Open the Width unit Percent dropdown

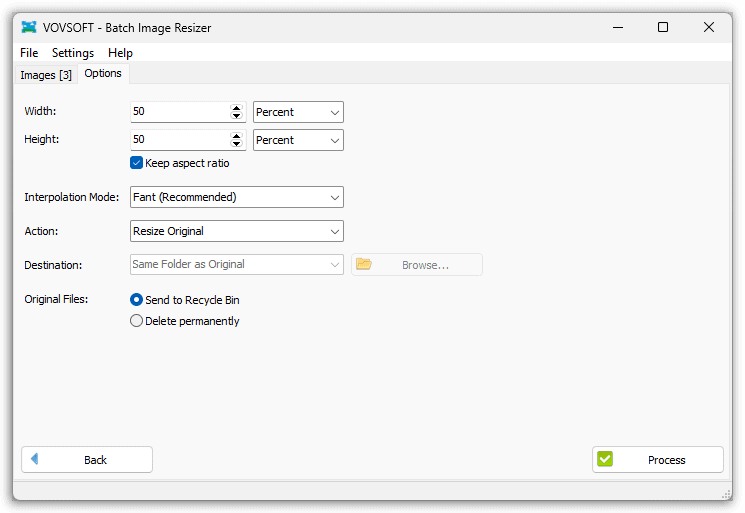tap(298, 112)
